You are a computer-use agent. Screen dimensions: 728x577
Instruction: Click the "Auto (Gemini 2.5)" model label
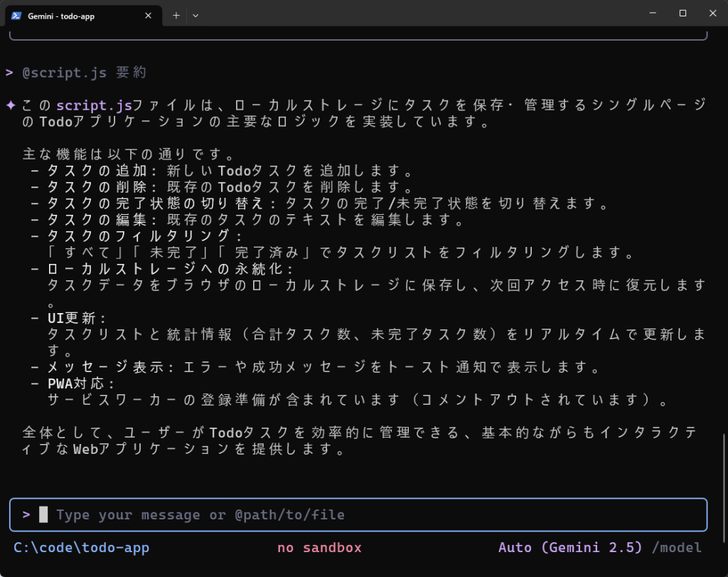coord(569,547)
